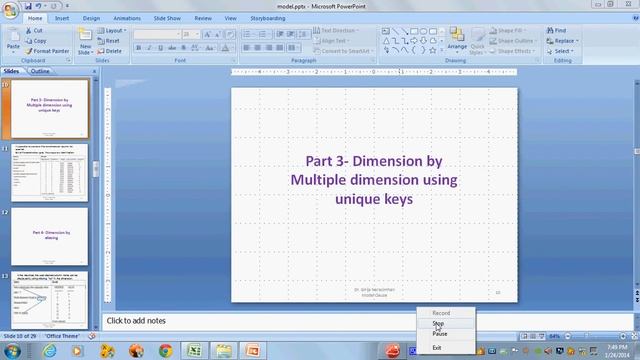Toggle text Shadow formatting
The height and width of the screenshot is (360, 640).
pyautogui.click(x=183, y=48)
